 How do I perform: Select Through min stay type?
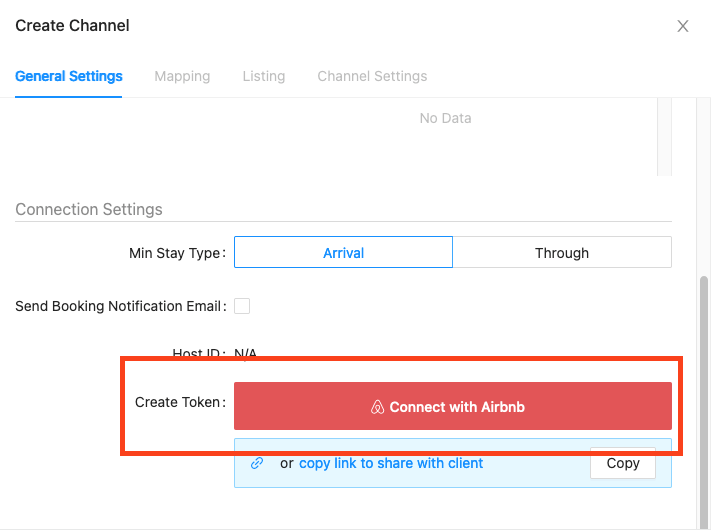coord(562,252)
